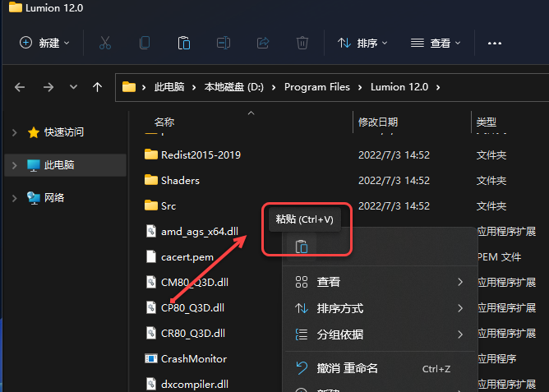Click the Share icon in toolbar
Image resolution: width=549 pixels, height=392 pixels.
[x=263, y=43]
